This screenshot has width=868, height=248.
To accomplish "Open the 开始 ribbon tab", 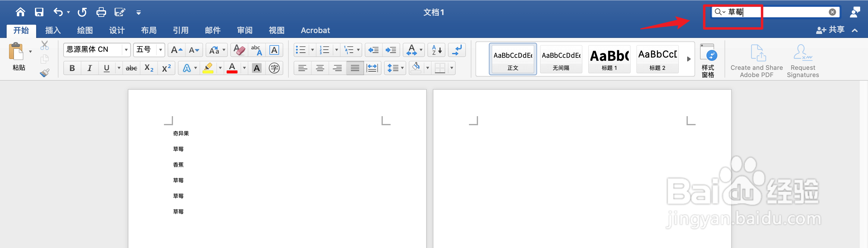I will [x=21, y=30].
